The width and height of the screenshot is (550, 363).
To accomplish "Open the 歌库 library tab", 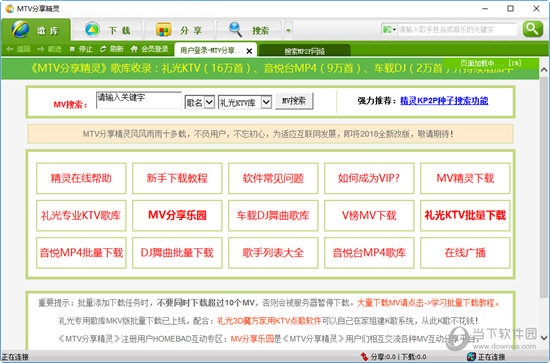I will click(36, 30).
